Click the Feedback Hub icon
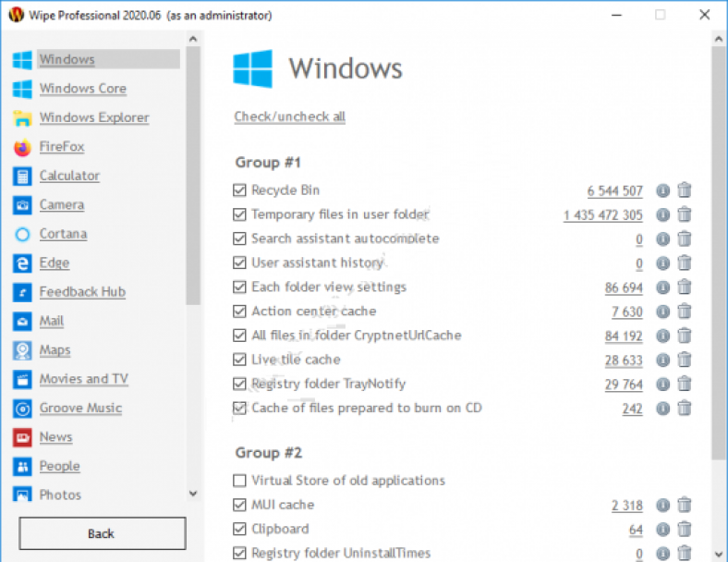 pos(22,292)
